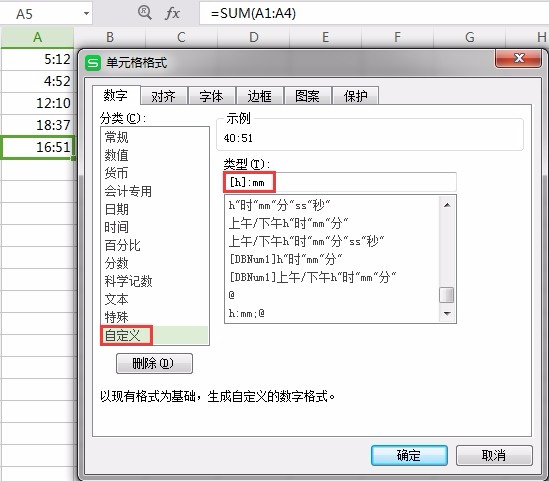Image resolution: width=549 pixels, height=481 pixels.
Task: Select column D header
Action: (x=253, y=37)
